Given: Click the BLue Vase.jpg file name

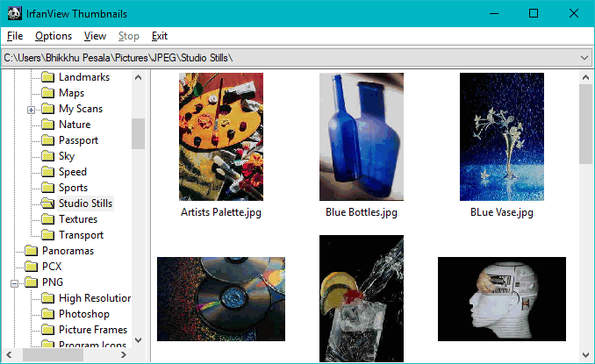Looking at the screenshot, I should tap(502, 212).
